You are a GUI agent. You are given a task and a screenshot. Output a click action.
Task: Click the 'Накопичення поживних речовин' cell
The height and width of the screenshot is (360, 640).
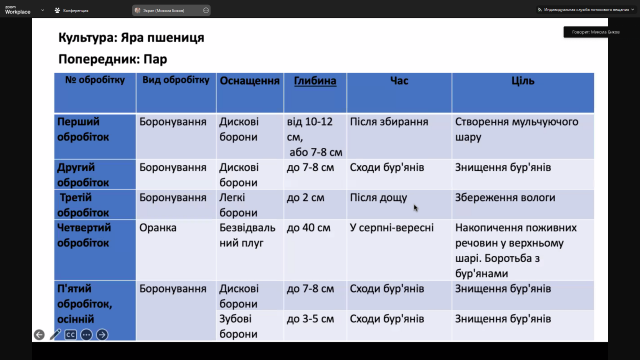pos(523,250)
